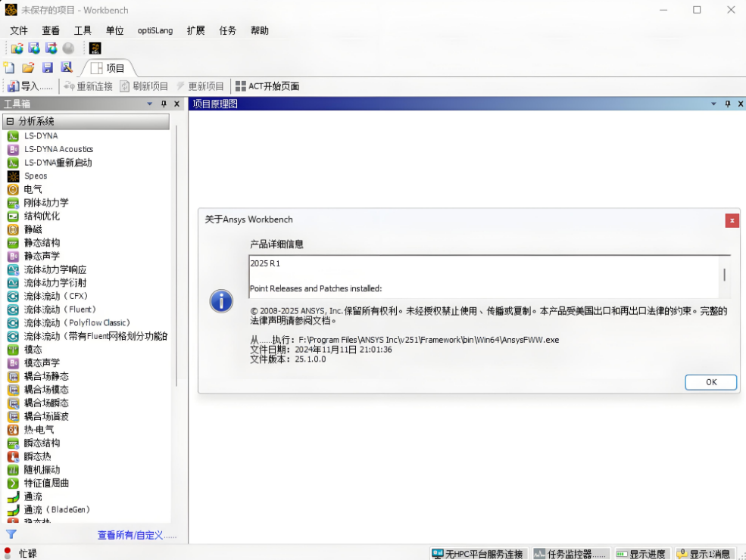Click the 流体流动 (Fluent) icon
The width and height of the screenshot is (746, 560).
pyautogui.click(x=13, y=310)
